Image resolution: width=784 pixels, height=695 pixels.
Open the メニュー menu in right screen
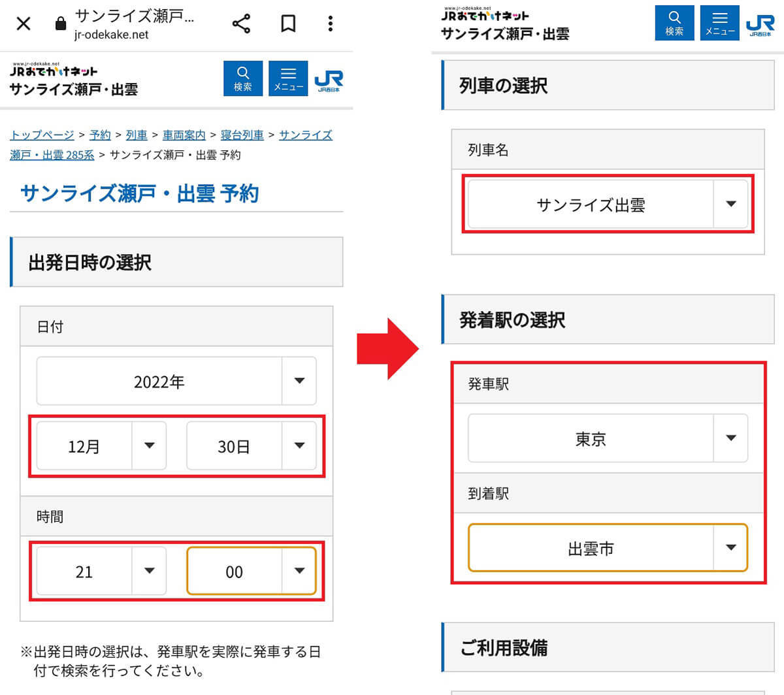coord(720,23)
